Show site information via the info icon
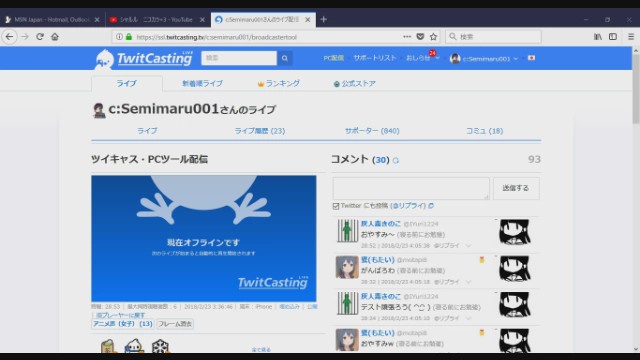This screenshot has height=360, width=640. coord(119,37)
